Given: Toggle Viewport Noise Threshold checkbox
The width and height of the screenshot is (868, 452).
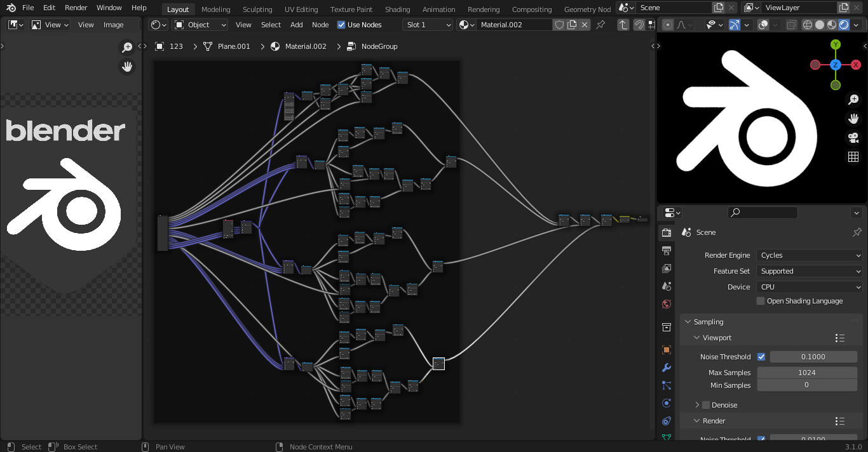Looking at the screenshot, I should click(761, 357).
